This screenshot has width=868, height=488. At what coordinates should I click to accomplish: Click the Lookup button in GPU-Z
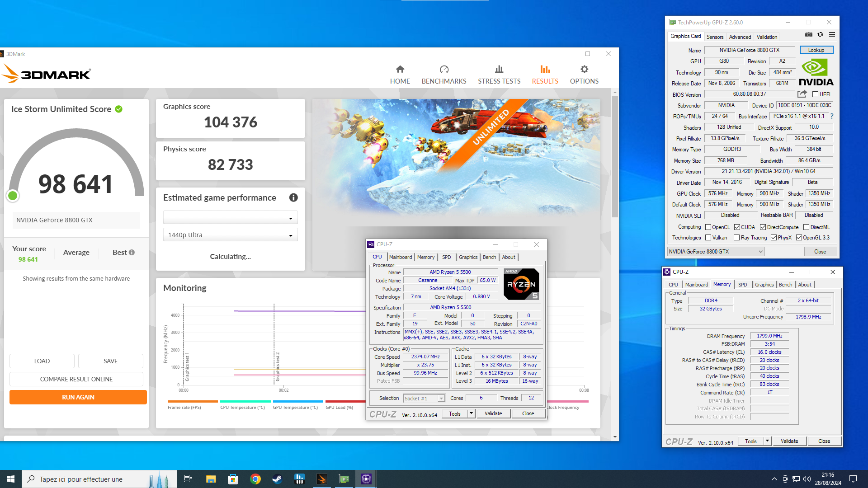[x=816, y=50]
